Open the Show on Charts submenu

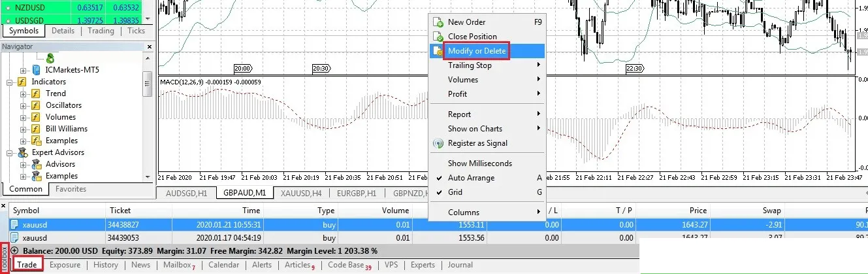tap(487, 129)
